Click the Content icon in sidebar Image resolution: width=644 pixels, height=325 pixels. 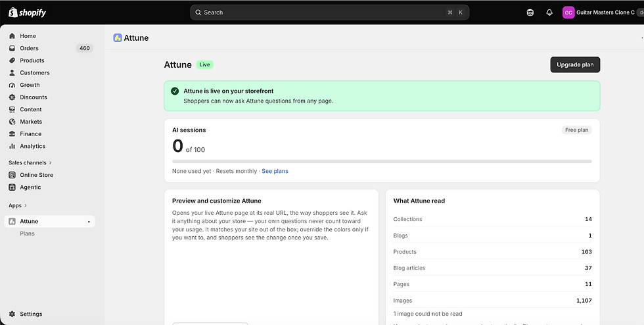[x=12, y=109]
